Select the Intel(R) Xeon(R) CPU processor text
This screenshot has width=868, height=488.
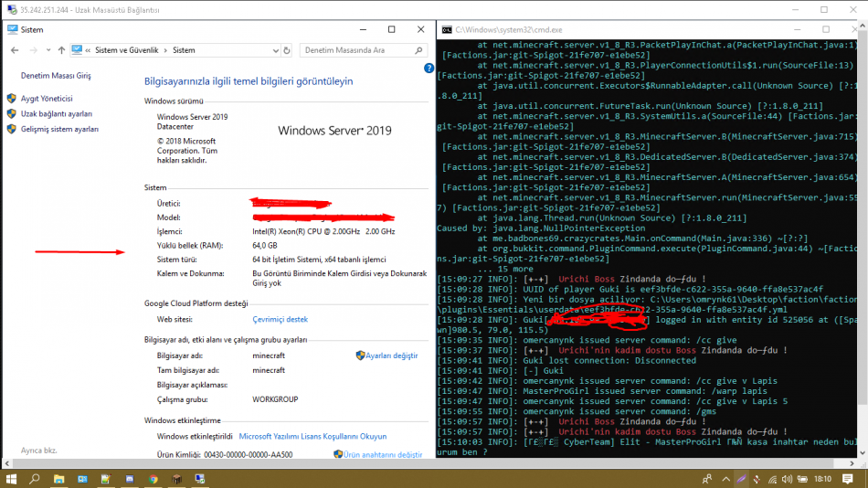coord(323,232)
